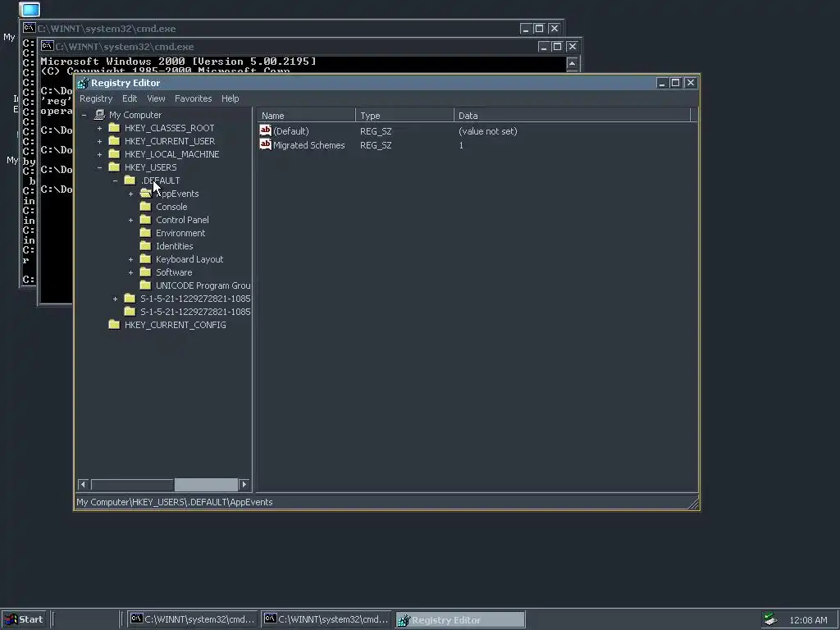Click the Type column header
The image size is (840, 630).
[404, 115]
